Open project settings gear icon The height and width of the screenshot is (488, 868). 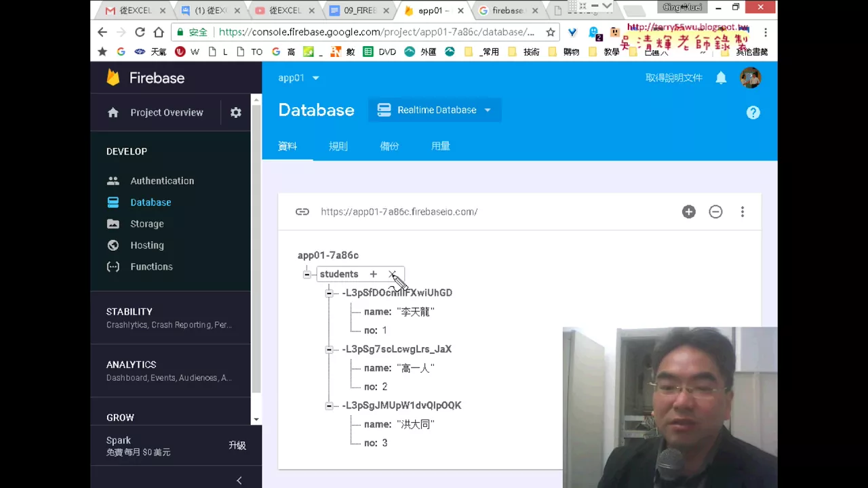(235, 113)
